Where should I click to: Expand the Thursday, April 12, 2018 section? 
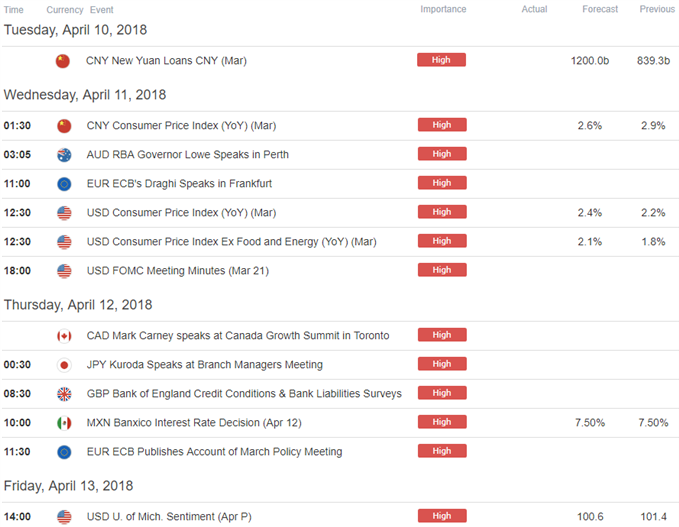[x=78, y=305]
